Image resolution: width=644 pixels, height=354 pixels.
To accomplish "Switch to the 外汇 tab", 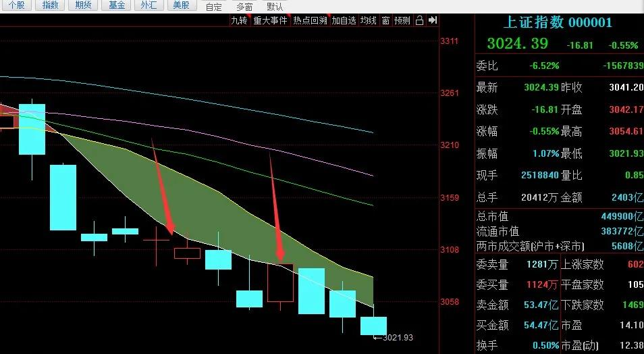I will coord(149,5).
